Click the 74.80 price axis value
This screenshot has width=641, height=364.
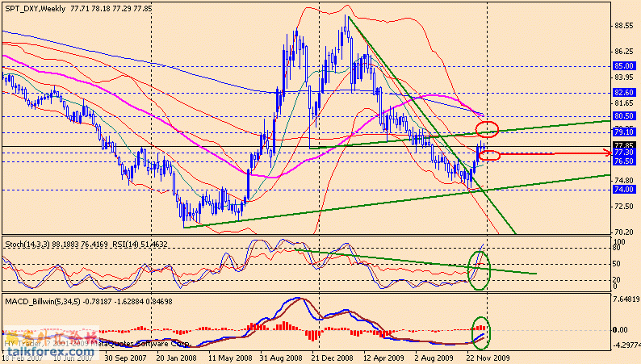(x=624, y=181)
